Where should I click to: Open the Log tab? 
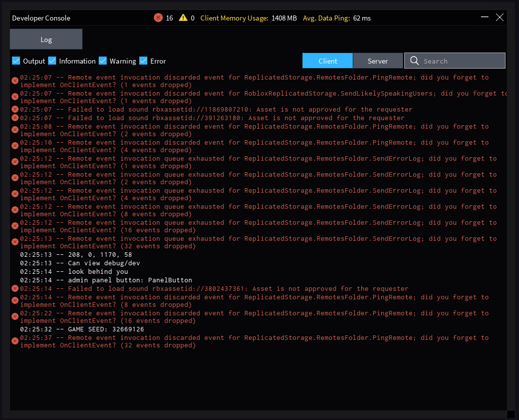tap(46, 39)
